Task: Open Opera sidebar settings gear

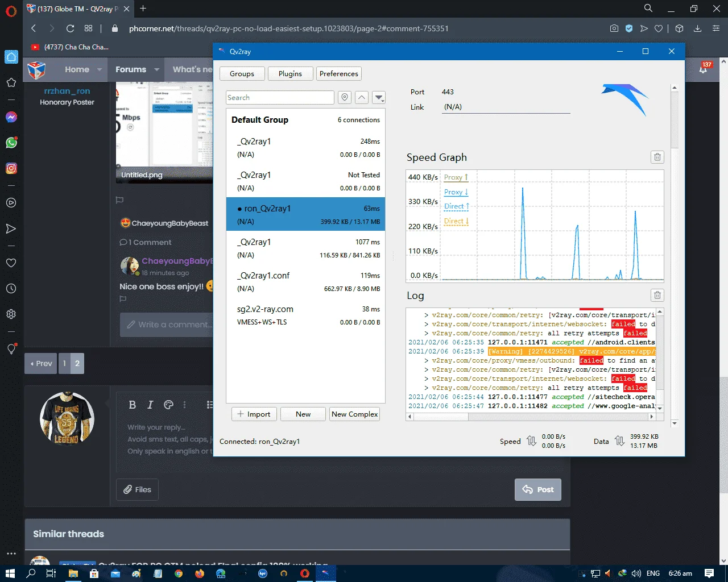Action: (x=11, y=314)
